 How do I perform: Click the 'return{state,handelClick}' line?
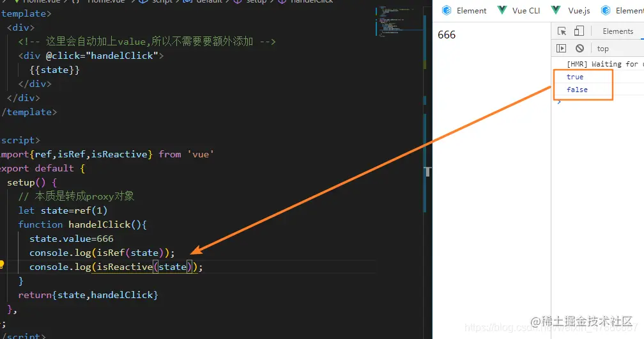coord(88,295)
